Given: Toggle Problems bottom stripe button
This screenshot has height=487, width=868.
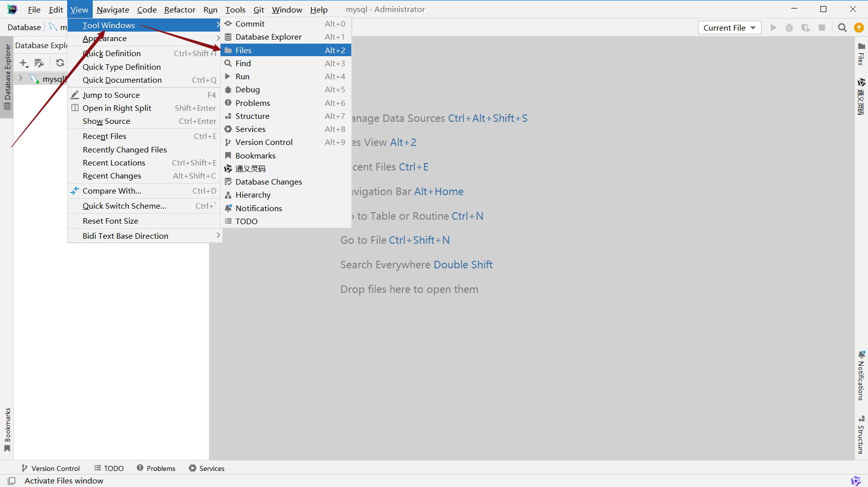Looking at the screenshot, I should [x=156, y=468].
